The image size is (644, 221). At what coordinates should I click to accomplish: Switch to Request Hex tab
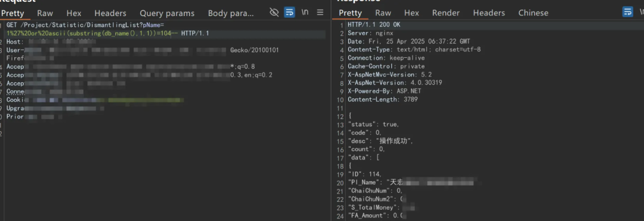pos(74,13)
